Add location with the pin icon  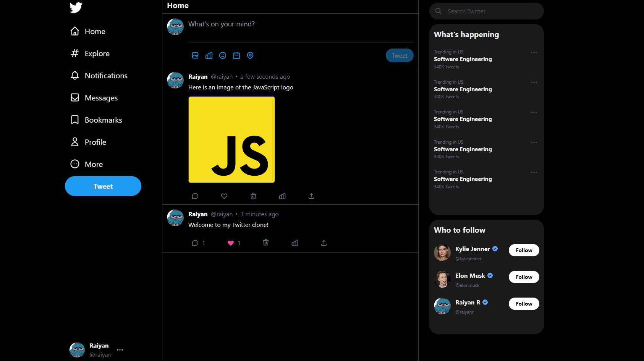click(250, 55)
